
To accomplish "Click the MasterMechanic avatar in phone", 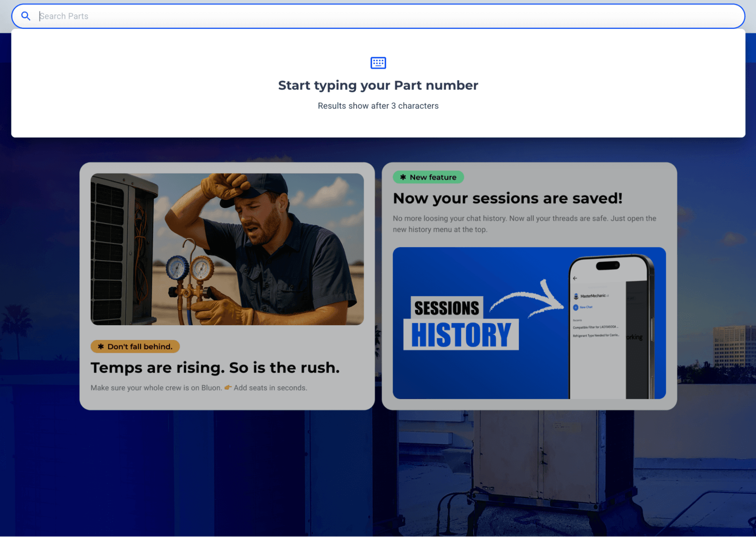I will pyautogui.click(x=576, y=296).
